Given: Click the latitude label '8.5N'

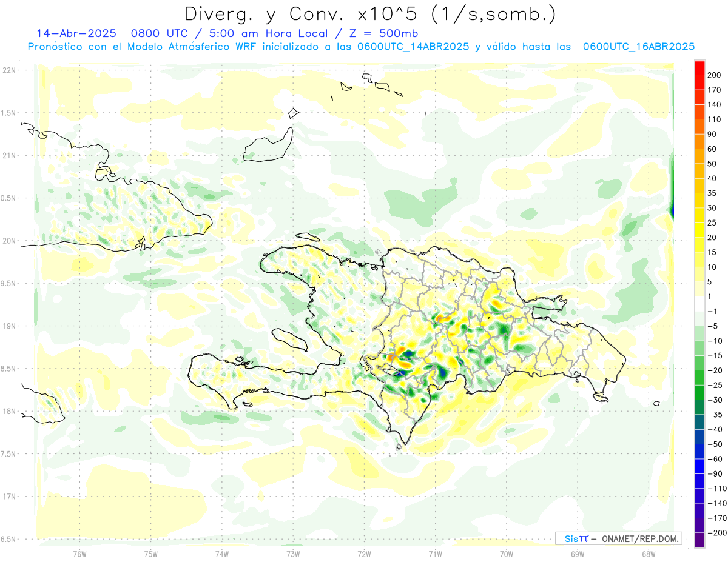Looking at the screenshot, I should (x=8, y=369).
